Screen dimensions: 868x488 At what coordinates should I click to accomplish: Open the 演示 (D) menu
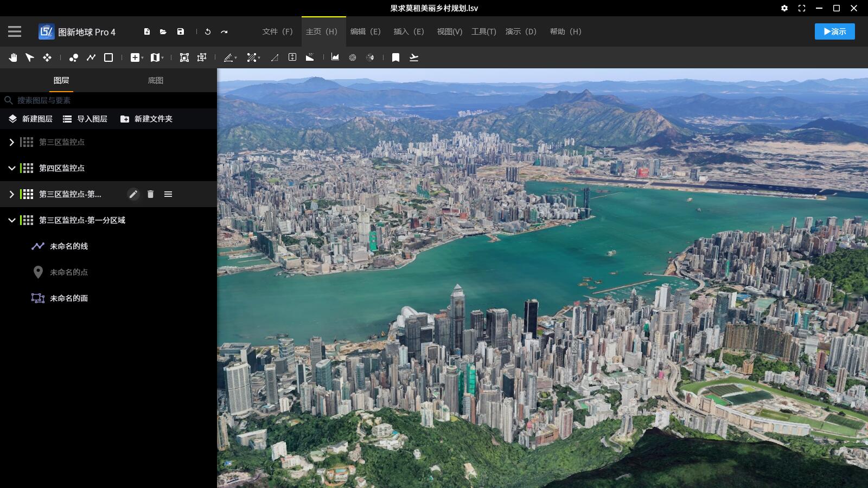(x=521, y=31)
